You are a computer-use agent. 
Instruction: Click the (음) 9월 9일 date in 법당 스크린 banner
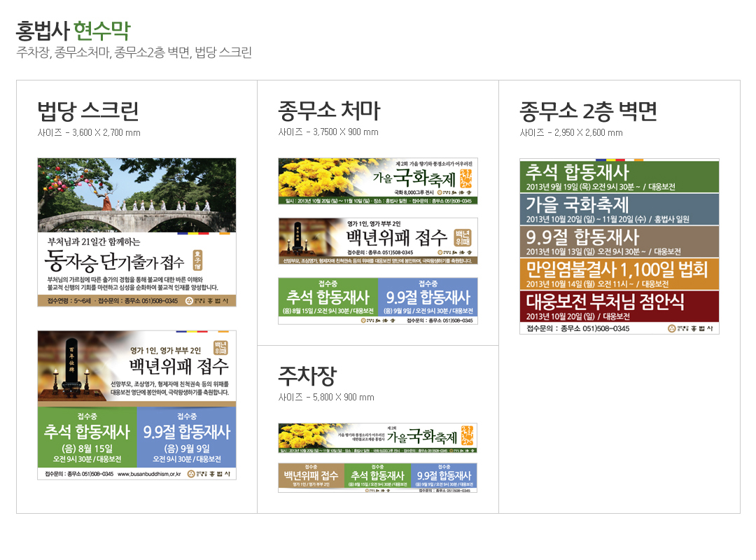[187, 449]
